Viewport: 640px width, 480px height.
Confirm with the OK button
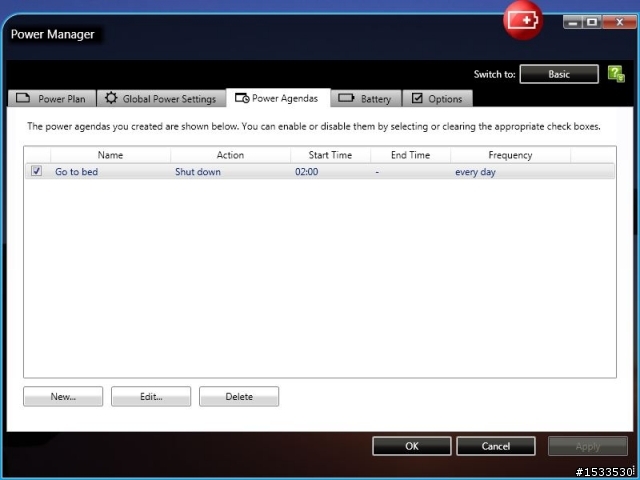pyautogui.click(x=412, y=446)
